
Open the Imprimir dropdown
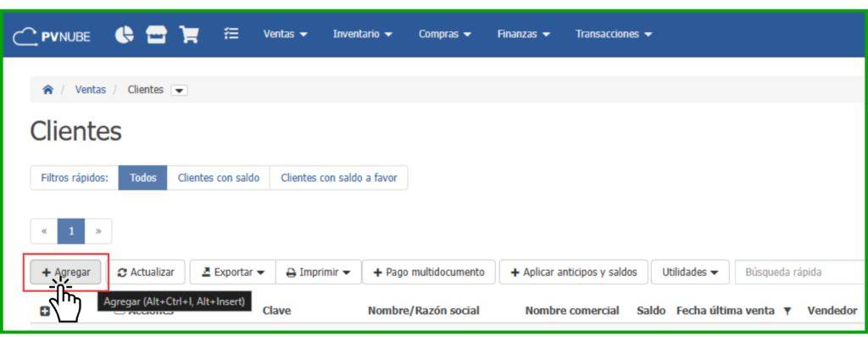pos(319,273)
